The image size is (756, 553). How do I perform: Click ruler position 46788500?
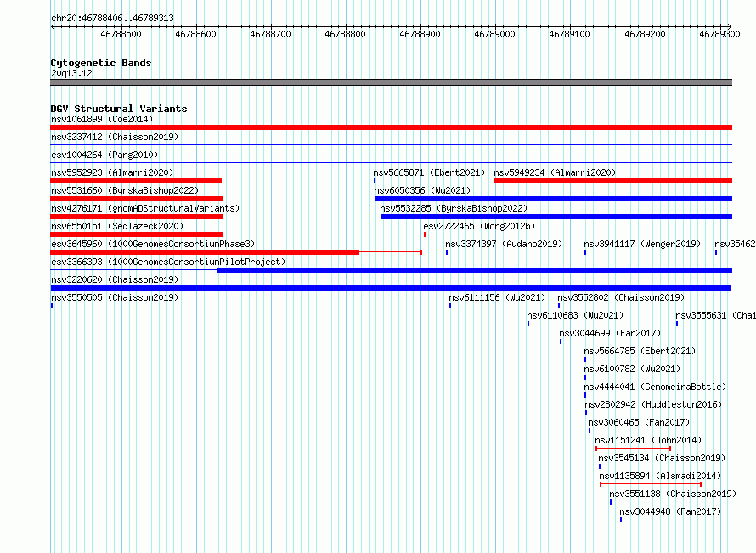(x=121, y=34)
